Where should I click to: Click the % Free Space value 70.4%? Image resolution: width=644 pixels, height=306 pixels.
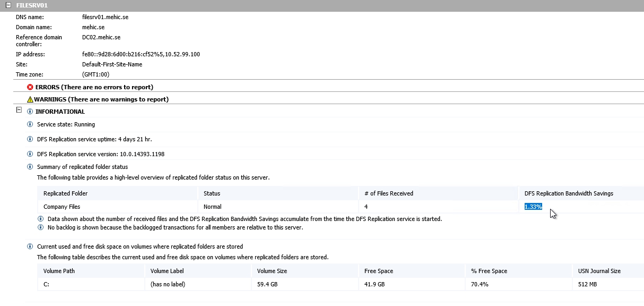click(480, 284)
